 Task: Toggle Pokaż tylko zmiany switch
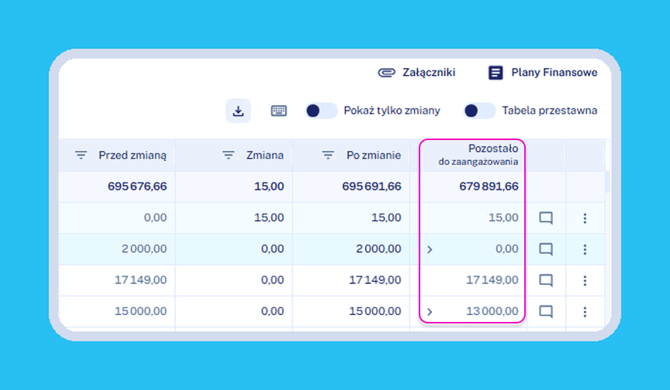coord(321,111)
